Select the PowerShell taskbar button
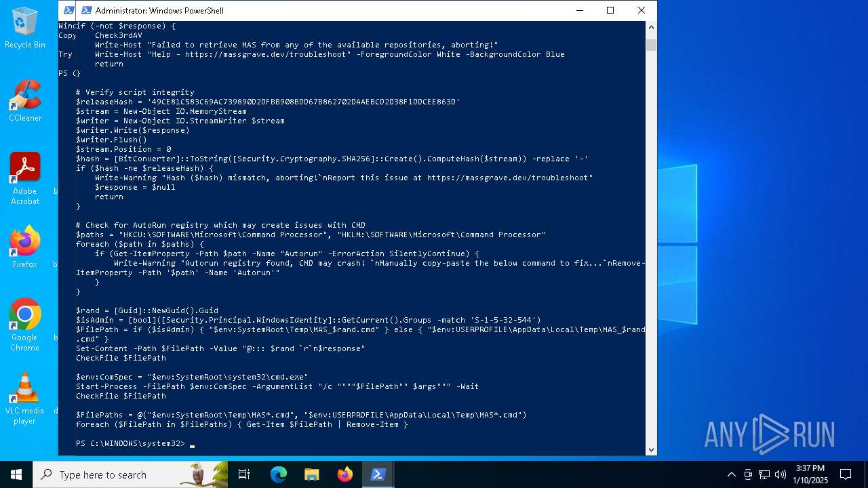868x488 pixels. (378, 474)
